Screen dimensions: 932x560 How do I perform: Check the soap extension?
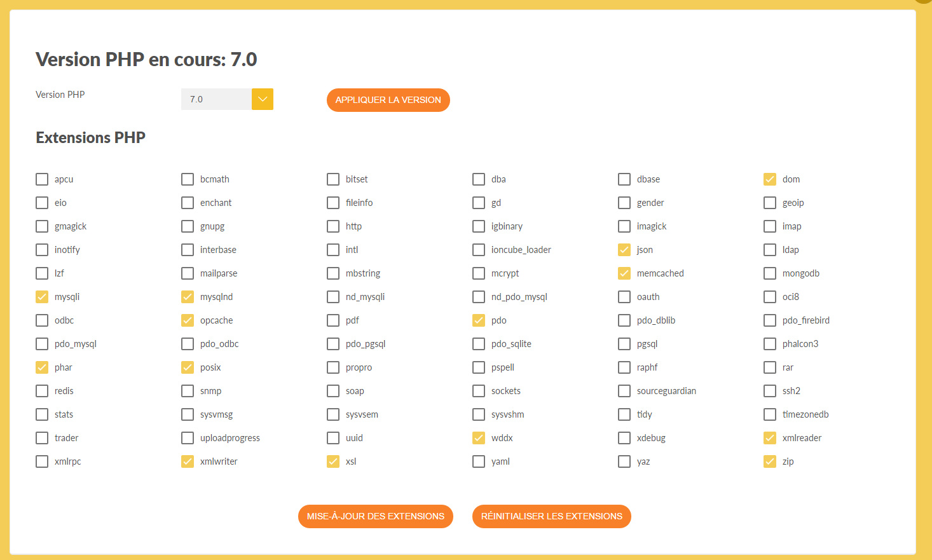pyautogui.click(x=333, y=390)
